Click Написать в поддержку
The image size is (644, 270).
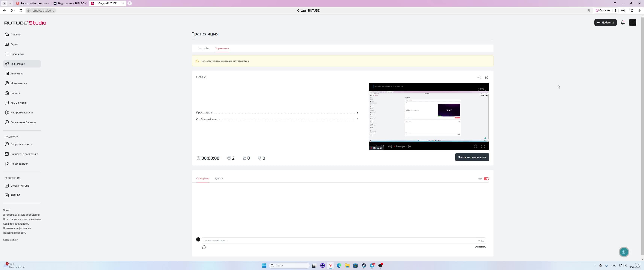(x=22, y=154)
